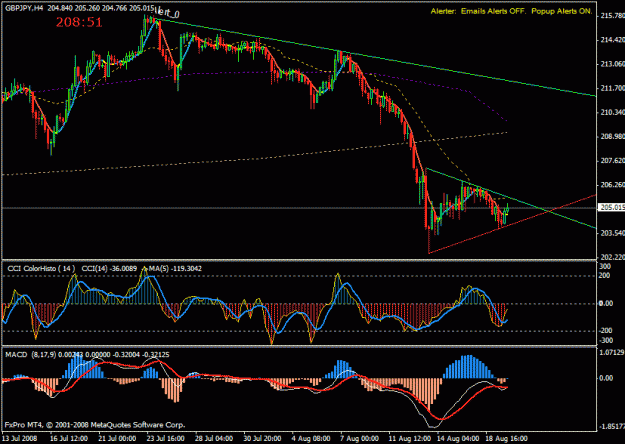Image resolution: width=625 pixels, height=444 pixels.
Task: Click the CCI ColorHisto ( 14 ) indicator label
Action: pos(41,269)
